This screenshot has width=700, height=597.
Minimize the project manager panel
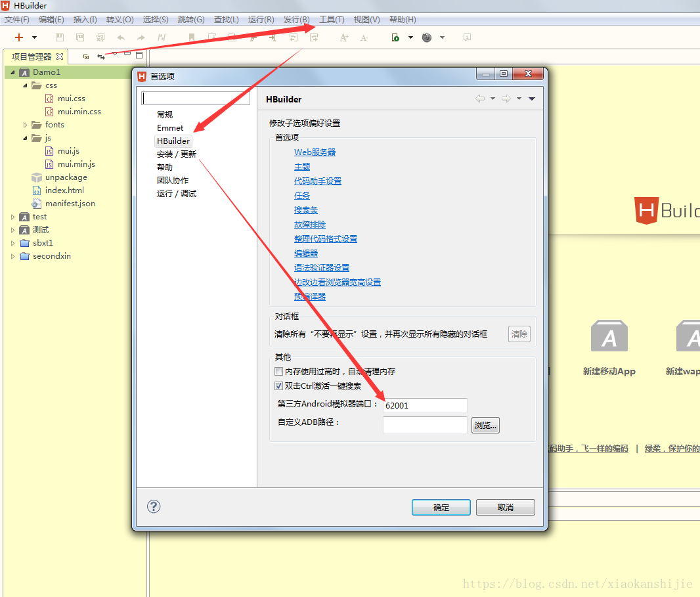(x=127, y=54)
